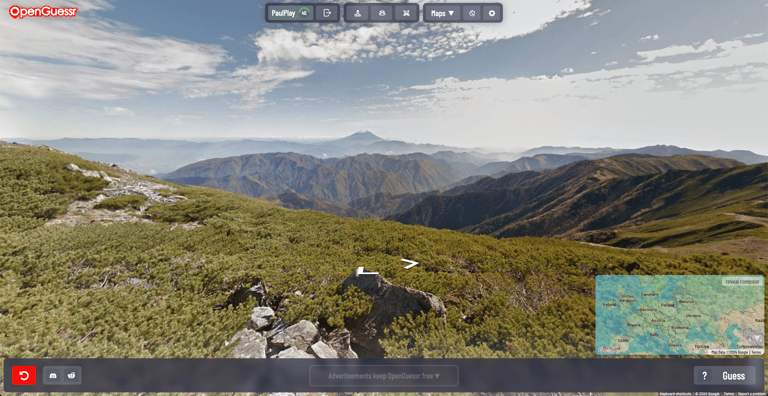This screenshot has height=396, width=768.
Task: Open the Discord link icon
Action: point(53,375)
